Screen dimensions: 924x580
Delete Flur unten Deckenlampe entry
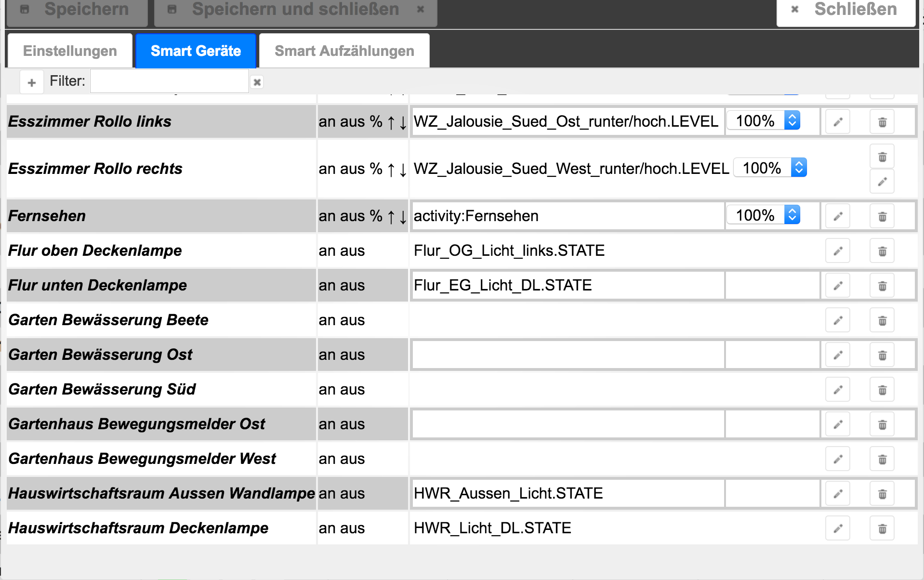[882, 286]
